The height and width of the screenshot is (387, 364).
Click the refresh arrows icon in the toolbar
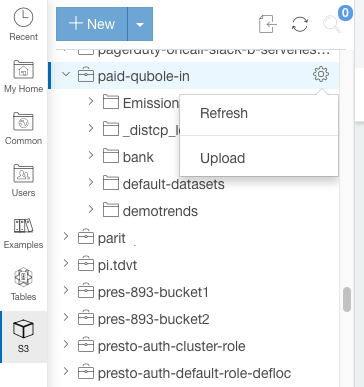coord(300,24)
